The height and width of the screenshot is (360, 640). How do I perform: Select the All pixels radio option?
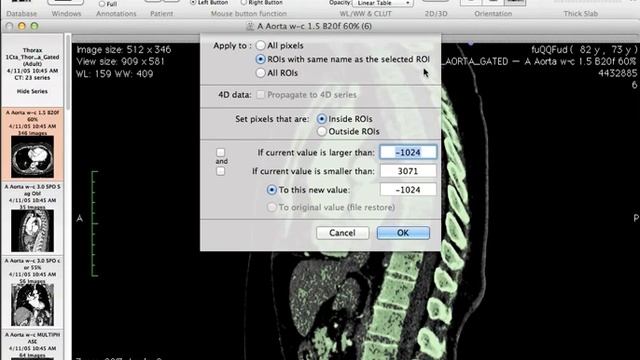click(260, 45)
